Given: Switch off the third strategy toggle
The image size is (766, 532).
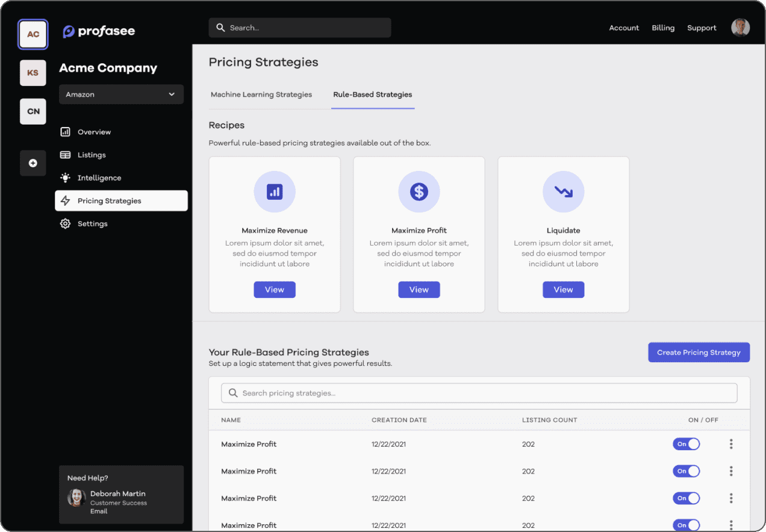Looking at the screenshot, I should click(x=687, y=498).
